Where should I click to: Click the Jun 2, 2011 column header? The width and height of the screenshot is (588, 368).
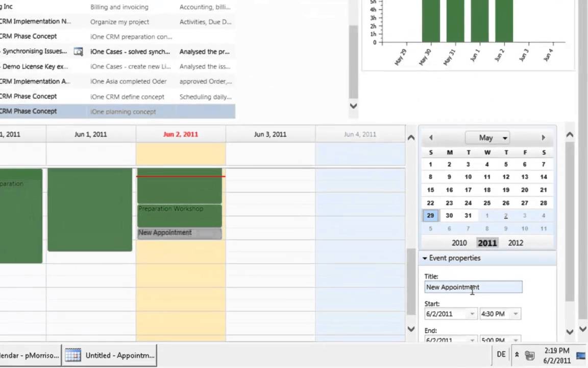[181, 134]
